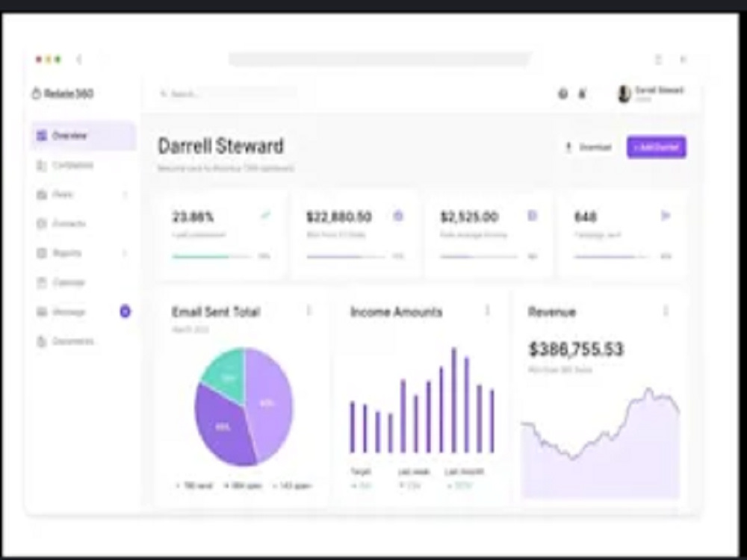Click the notification bell icon in top bar
Viewport: 747px width, 560px height.
582,94
